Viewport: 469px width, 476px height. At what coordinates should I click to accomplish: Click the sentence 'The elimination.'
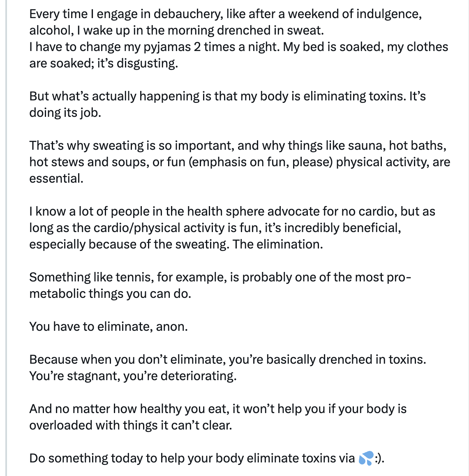[x=278, y=244]
